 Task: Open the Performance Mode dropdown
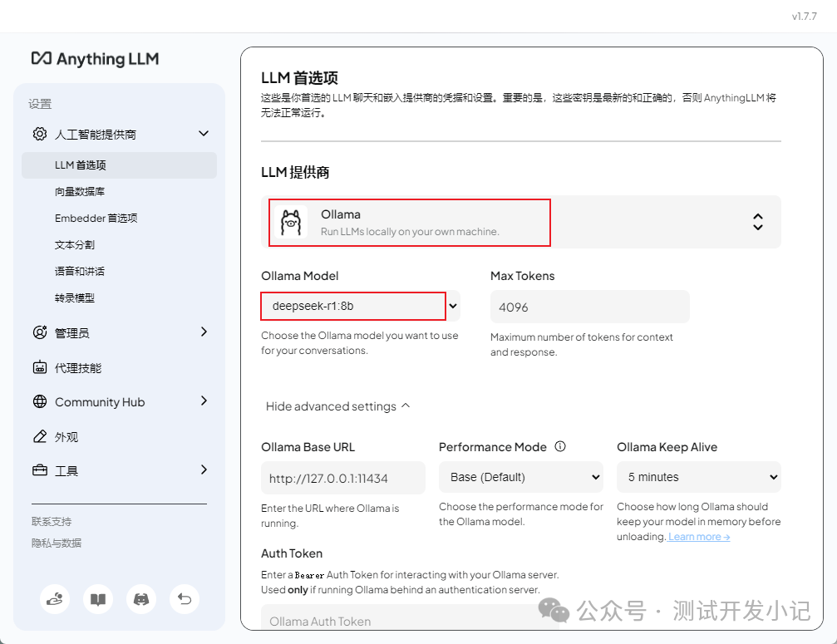pyautogui.click(x=521, y=477)
